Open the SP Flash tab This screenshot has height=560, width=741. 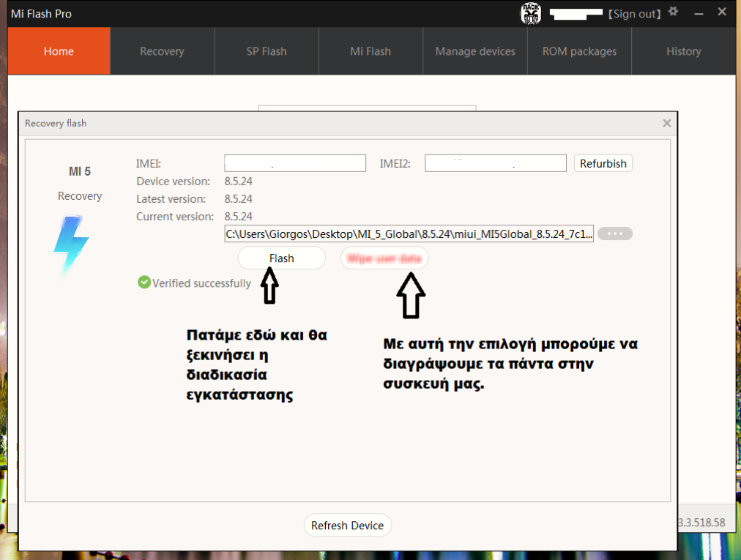(x=267, y=51)
